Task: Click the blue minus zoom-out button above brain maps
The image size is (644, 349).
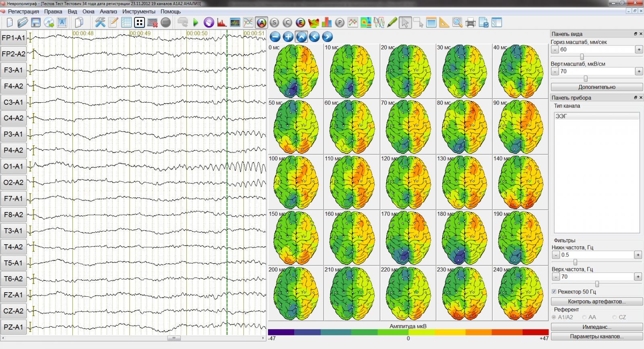Action: pos(275,37)
